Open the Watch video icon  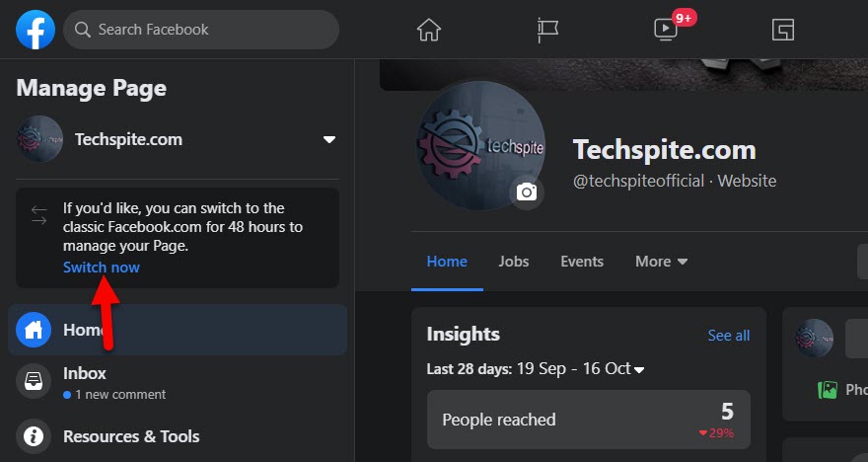(667, 30)
